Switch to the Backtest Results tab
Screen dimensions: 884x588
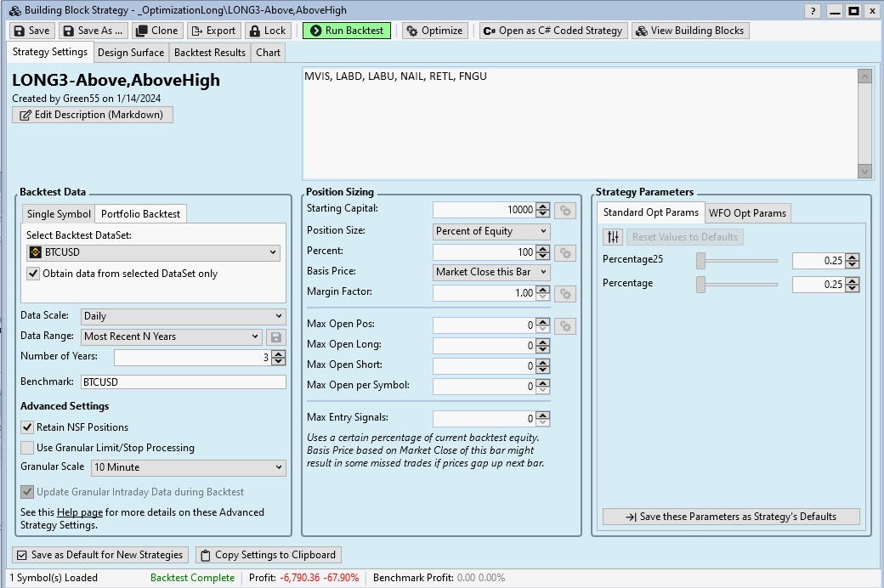(209, 53)
